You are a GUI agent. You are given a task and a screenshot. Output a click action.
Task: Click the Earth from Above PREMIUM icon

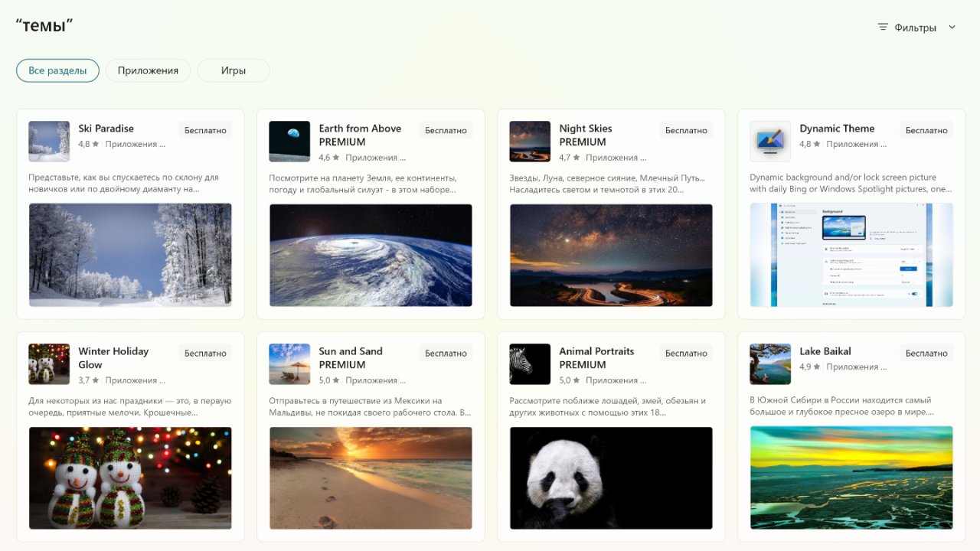click(x=289, y=142)
